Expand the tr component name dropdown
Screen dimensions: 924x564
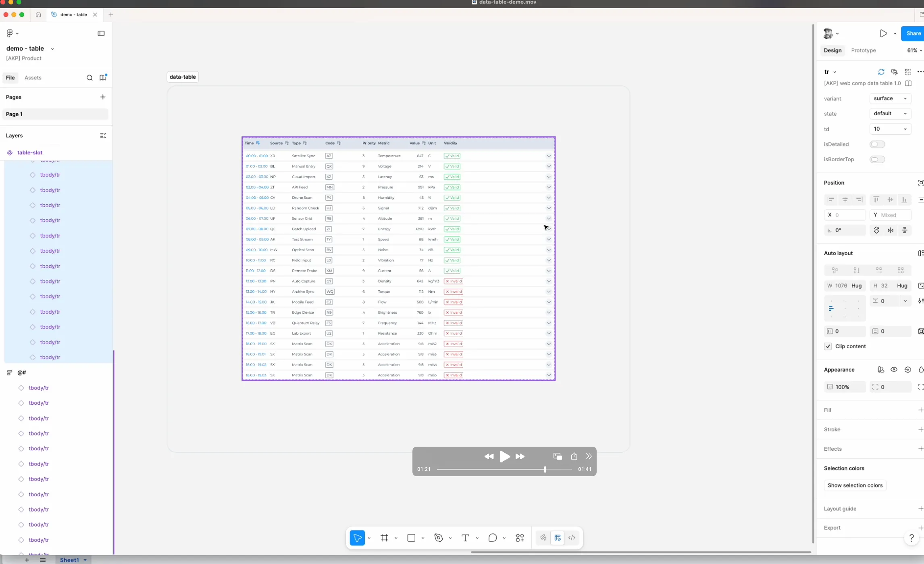[835, 72]
